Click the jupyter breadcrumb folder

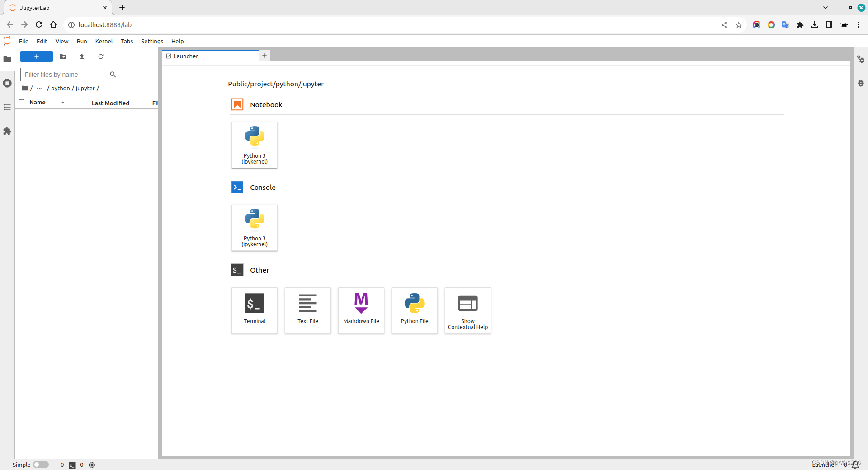[85, 88]
